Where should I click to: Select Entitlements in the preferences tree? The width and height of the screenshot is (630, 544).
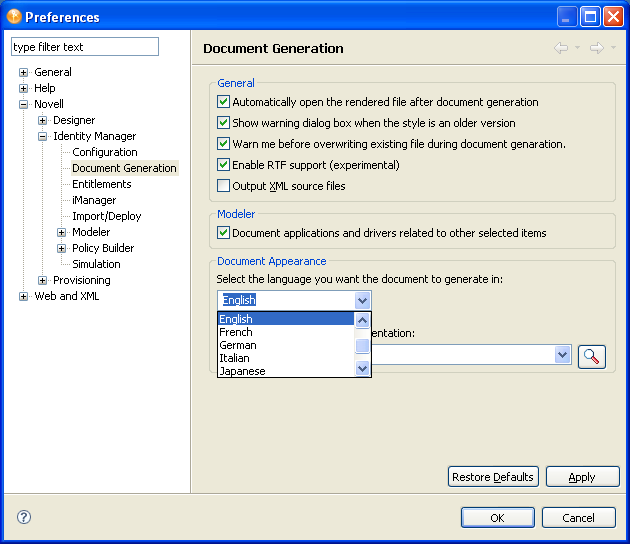(x=101, y=184)
